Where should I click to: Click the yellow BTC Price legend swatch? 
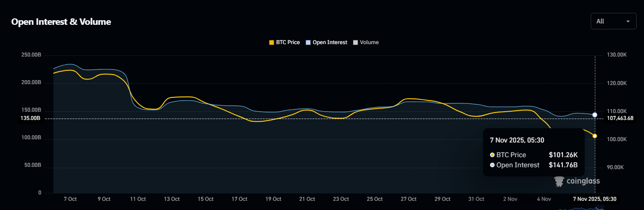click(272, 42)
